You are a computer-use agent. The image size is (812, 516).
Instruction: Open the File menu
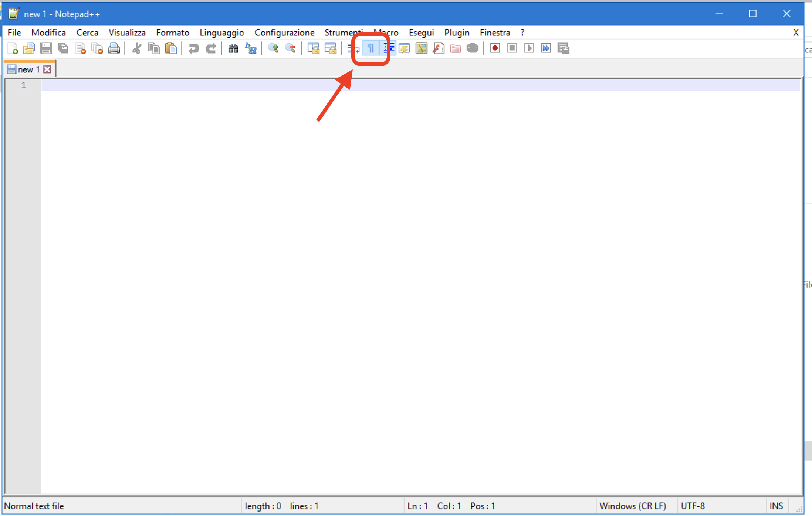coord(14,33)
